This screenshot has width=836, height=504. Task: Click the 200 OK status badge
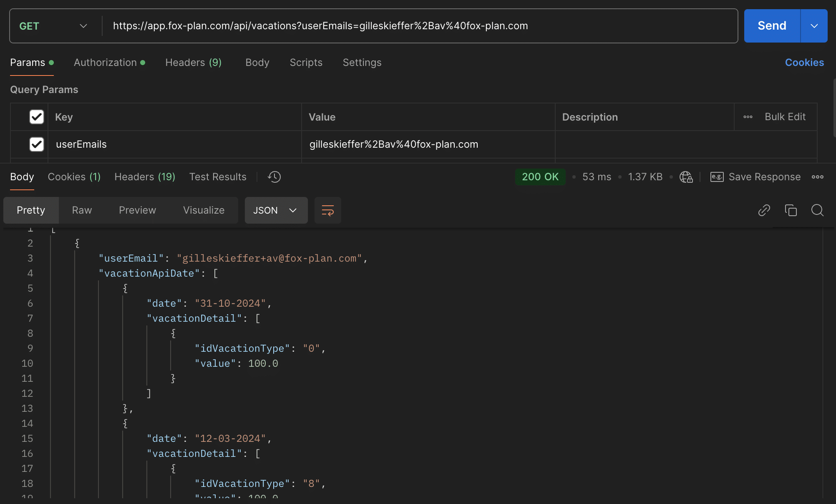tap(540, 177)
